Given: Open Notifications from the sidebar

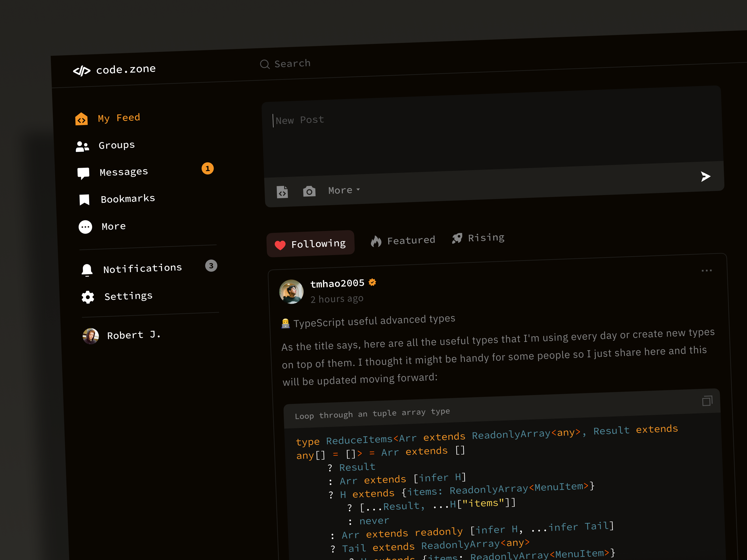Looking at the screenshot, I should [x=142, y=268].
